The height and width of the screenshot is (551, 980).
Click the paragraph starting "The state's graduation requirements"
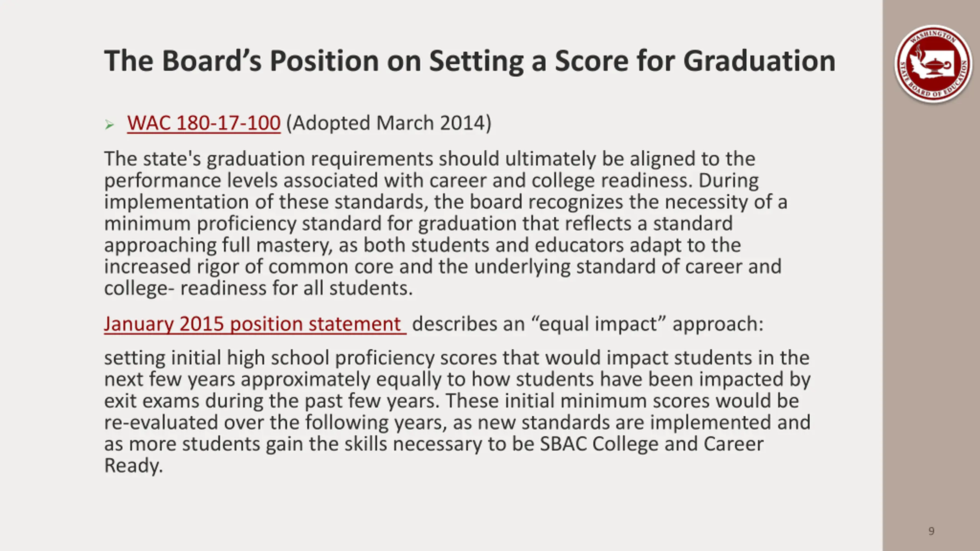[444, 223]
